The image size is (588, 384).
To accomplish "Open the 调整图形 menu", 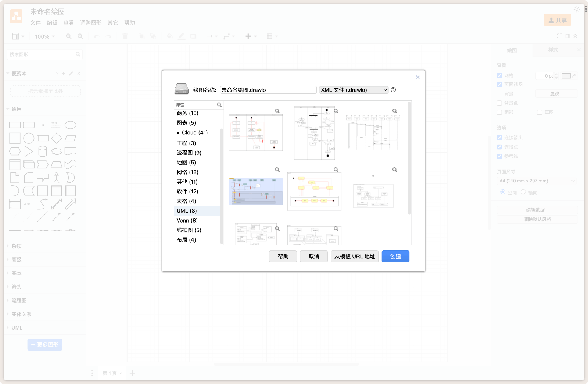I will click(x=91, y=23).
